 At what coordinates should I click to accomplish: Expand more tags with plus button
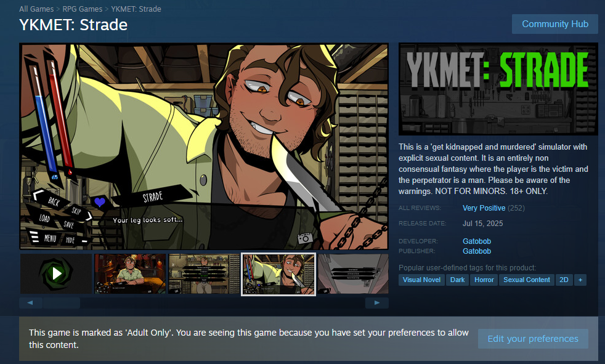[580, 280]
